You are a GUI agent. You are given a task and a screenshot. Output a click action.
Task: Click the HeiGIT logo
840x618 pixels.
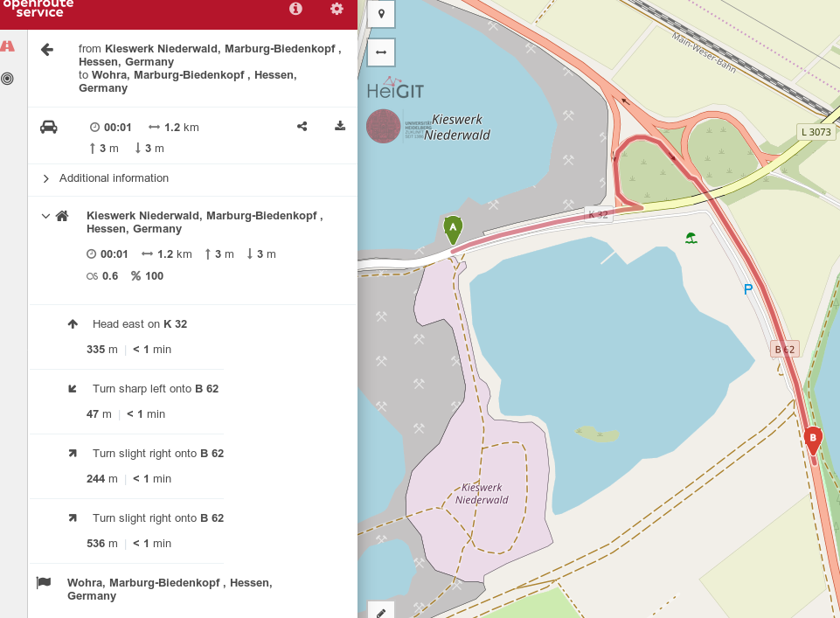tap(395, 89)
